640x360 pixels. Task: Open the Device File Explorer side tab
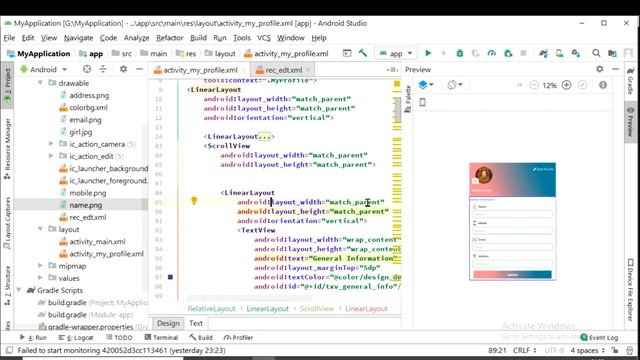(x=631, y=289)
